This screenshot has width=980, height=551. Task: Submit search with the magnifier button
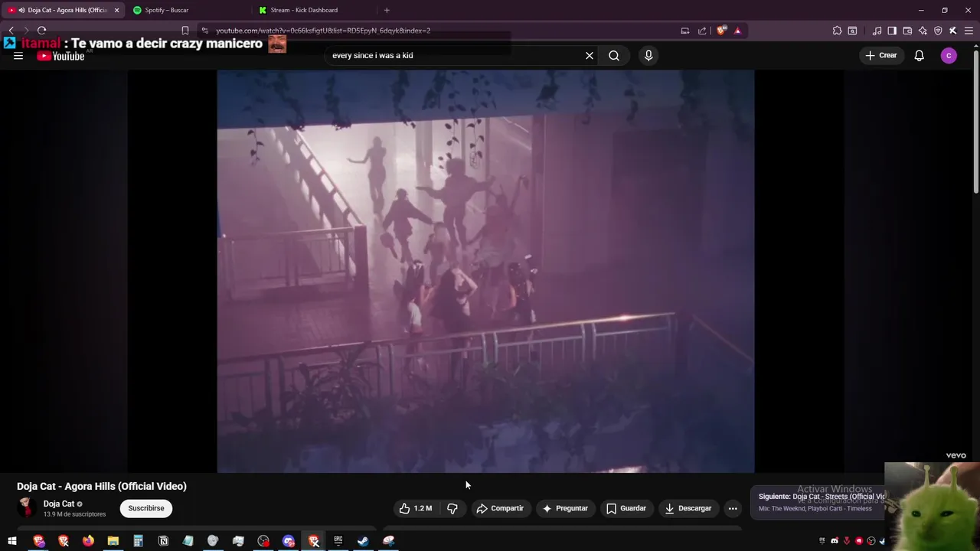click(x=614, y=55)
